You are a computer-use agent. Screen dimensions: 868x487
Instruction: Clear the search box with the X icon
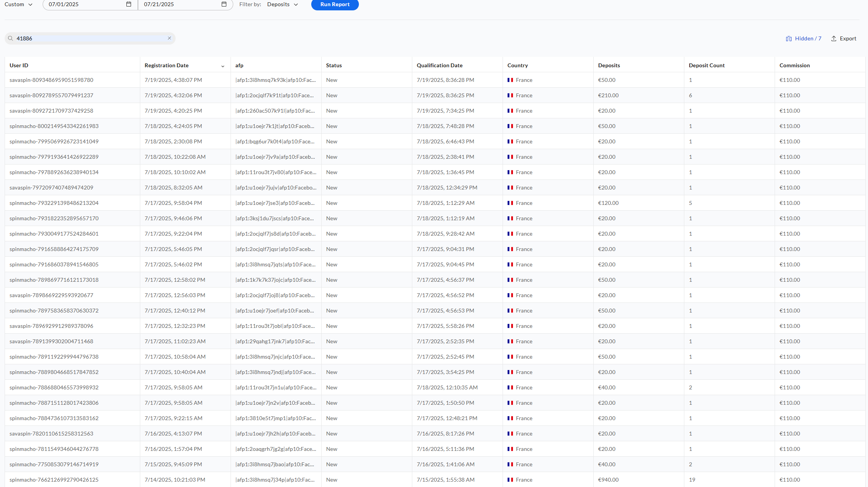[x=169, y=38]
